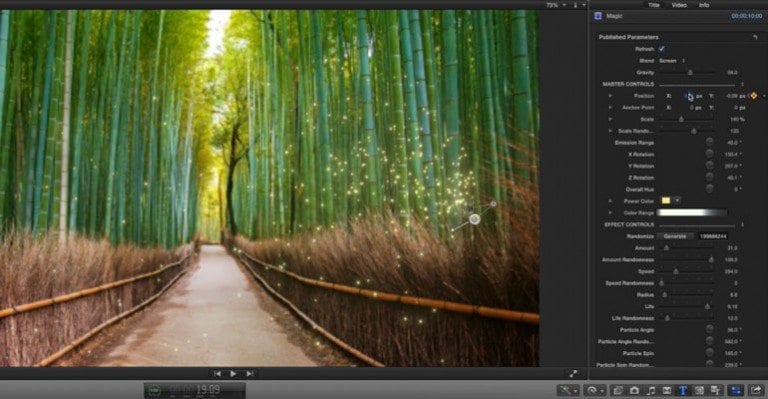Screen dimensions: 768x399
Task: Click the Power Color yellow swatch
Action: pos(666,201)
